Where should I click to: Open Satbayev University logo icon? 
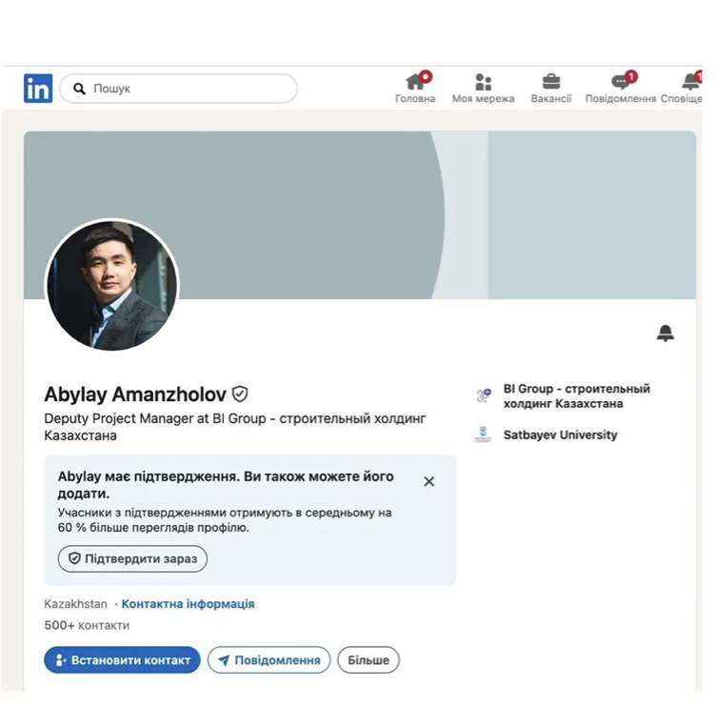pyautogui.click(x=483, y=435)
